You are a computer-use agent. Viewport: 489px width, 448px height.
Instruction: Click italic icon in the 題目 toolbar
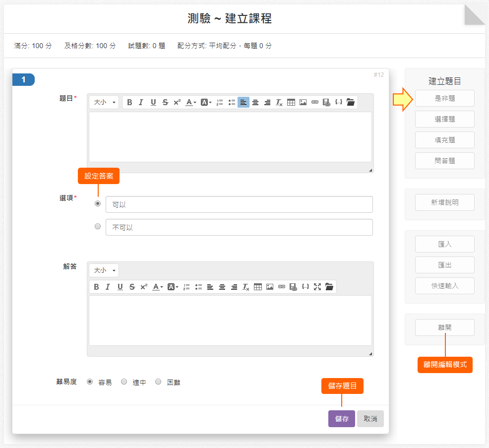(x=141, y=102)
